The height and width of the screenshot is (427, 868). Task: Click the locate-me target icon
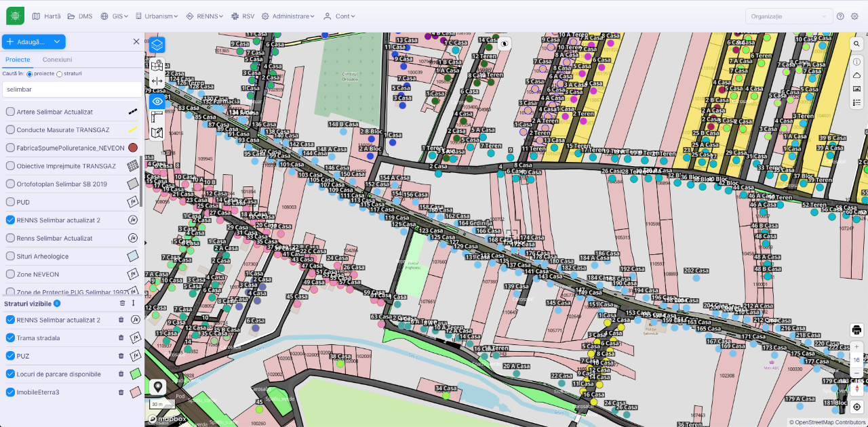click(857, 407)
